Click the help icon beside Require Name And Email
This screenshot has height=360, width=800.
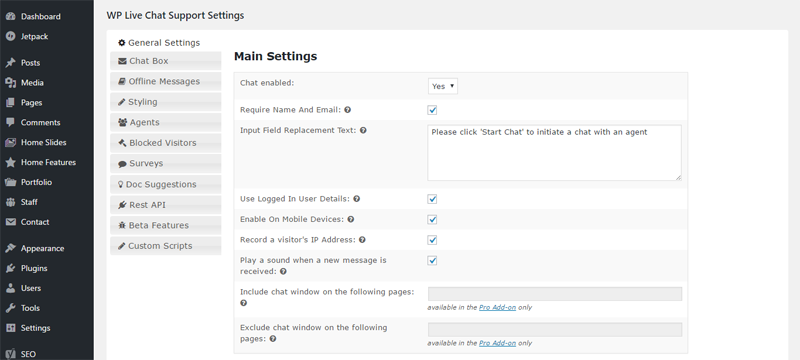[347, 110]
